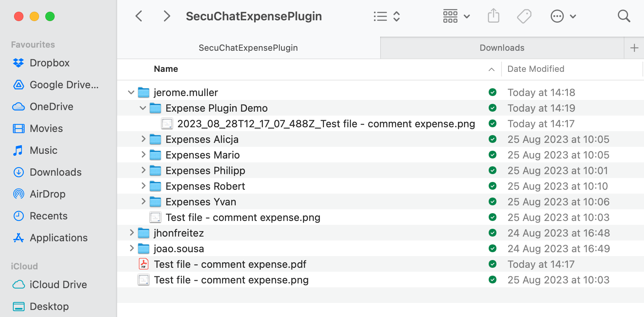Select the top-level Test file - comment expense.png icon
Screen dimensions: 644x317
pos(144,280)
